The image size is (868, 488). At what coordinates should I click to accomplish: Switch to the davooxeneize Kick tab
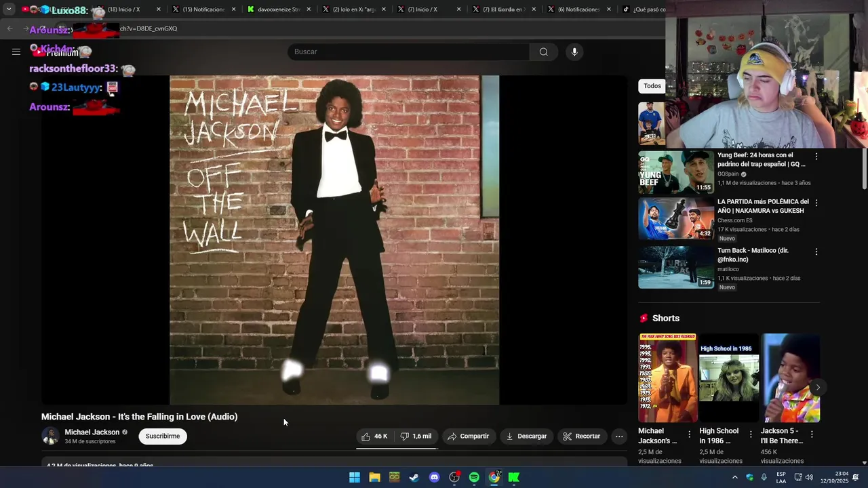click(278, 9)
